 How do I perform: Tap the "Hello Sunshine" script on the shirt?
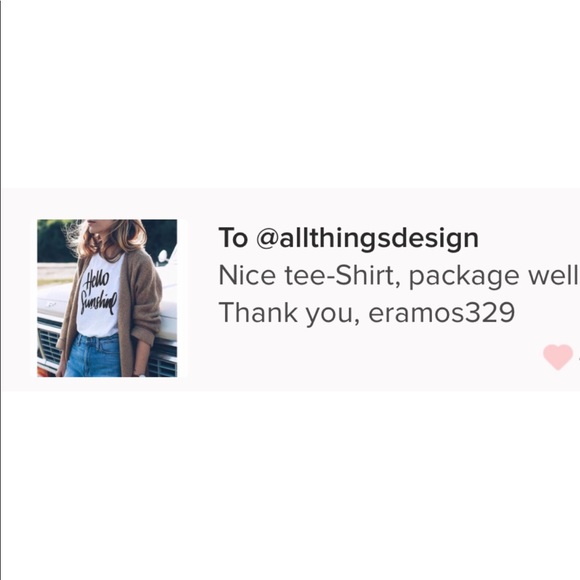(x=98, y=291)
